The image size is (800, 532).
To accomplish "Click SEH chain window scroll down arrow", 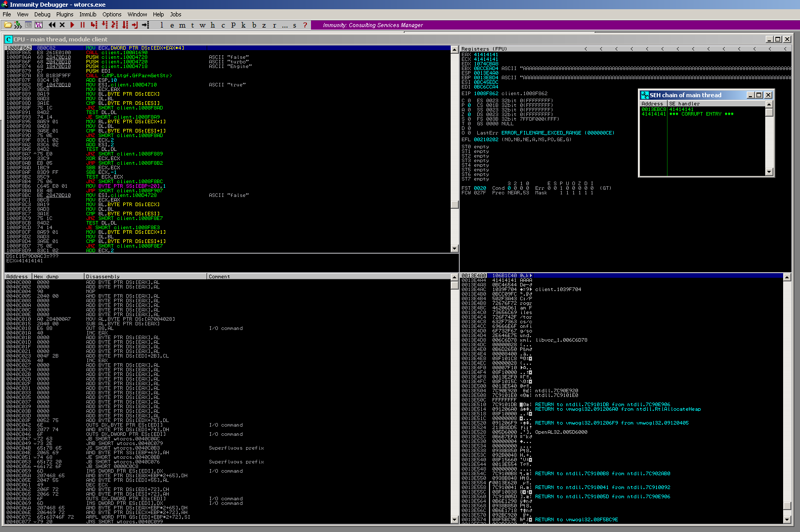I will coord(769,172).
